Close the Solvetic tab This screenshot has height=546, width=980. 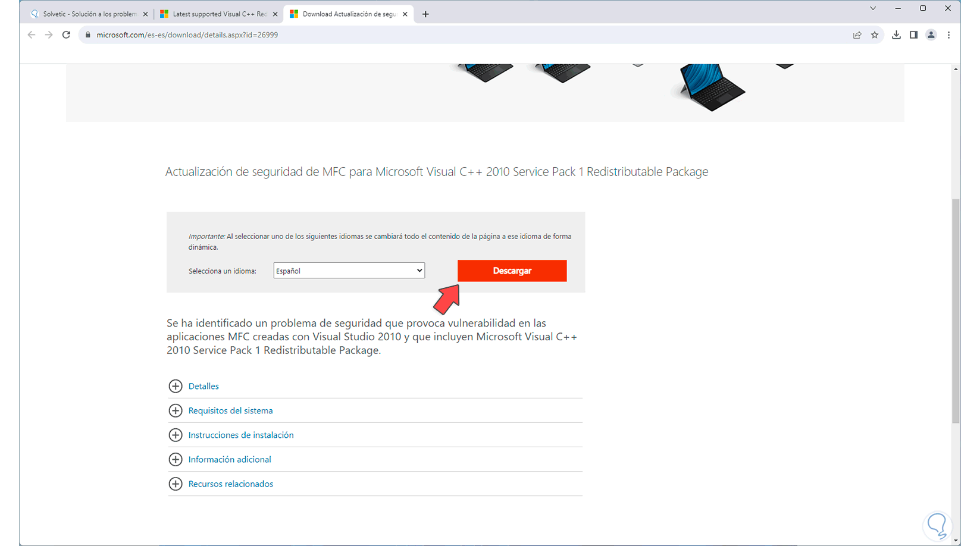coord(145,14)
